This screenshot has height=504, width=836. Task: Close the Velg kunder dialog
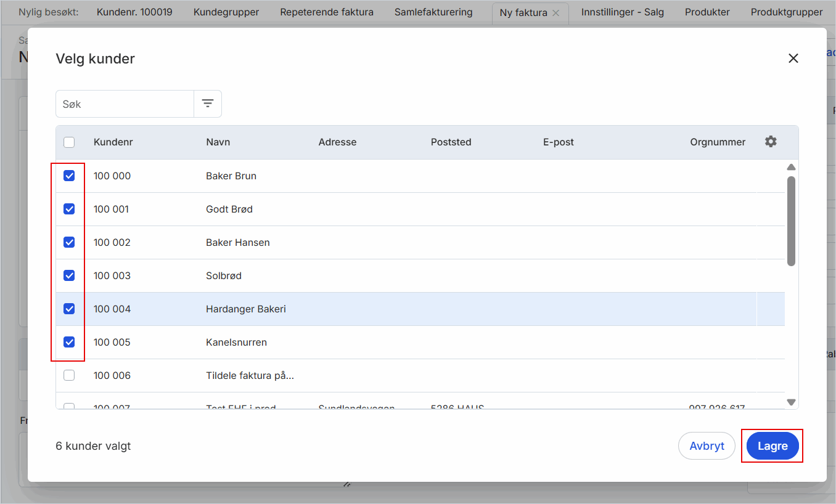(x=793, y=59)
